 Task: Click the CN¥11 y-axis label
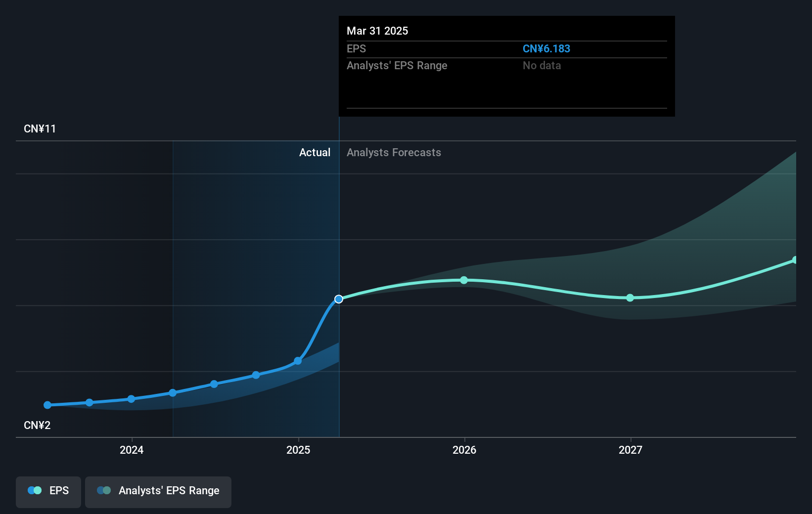click(40, 129)
